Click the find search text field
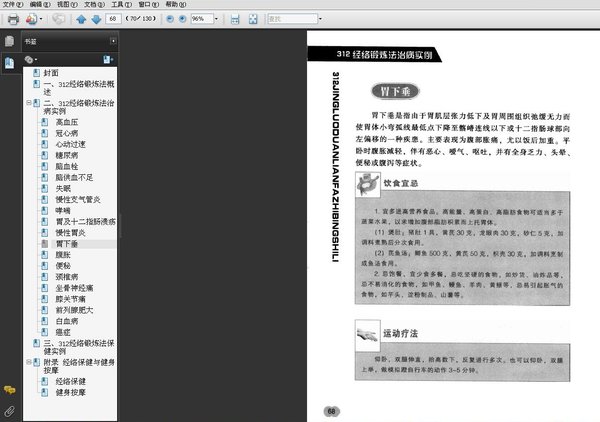This screenshot has width=600, height=422. coord(293,19)
